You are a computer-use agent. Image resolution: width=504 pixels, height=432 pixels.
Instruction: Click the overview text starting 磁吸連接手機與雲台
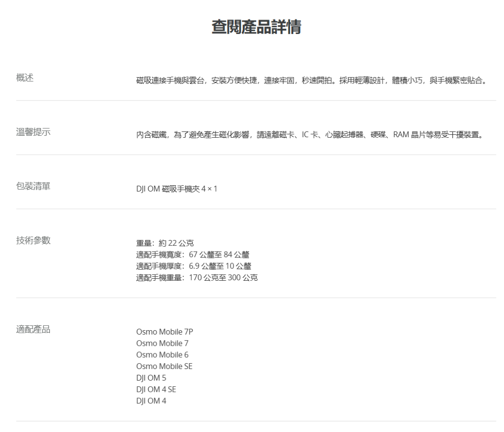312,80
